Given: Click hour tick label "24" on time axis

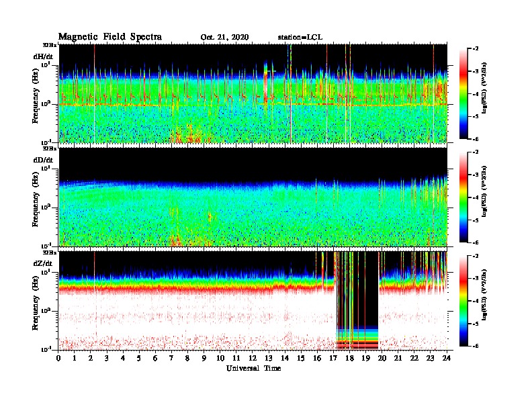Looking at the screenshot, I should tap(447, 358).
